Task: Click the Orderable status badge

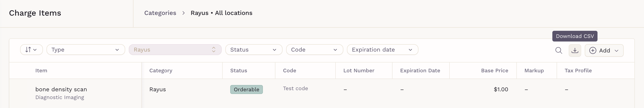Action: [x=246, y=89]
